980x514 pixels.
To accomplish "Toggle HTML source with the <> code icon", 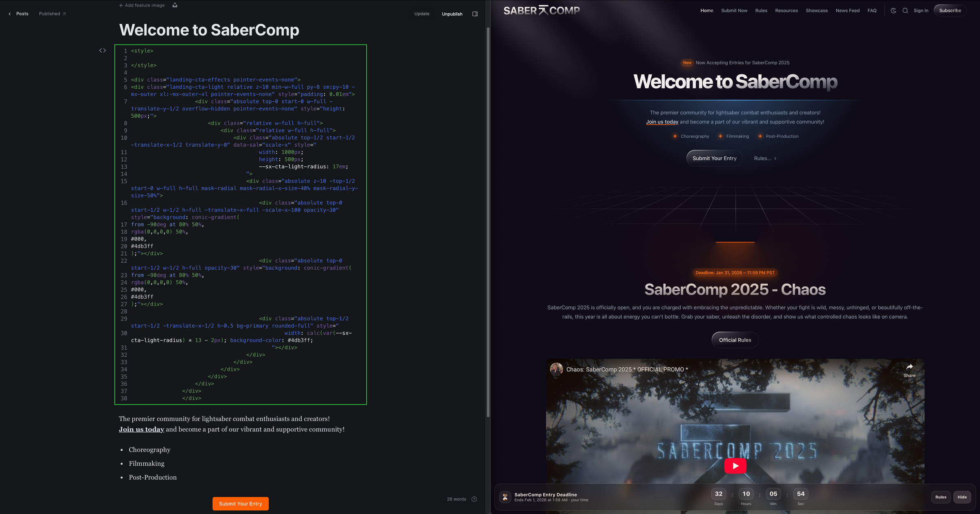I will [x=102, y=50].
